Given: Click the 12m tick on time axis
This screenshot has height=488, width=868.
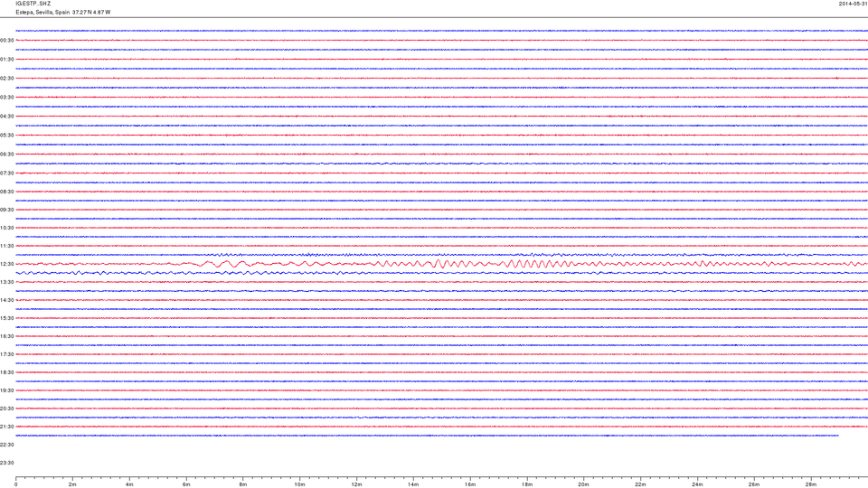Looking at the screenshot, I should (356, 484).
